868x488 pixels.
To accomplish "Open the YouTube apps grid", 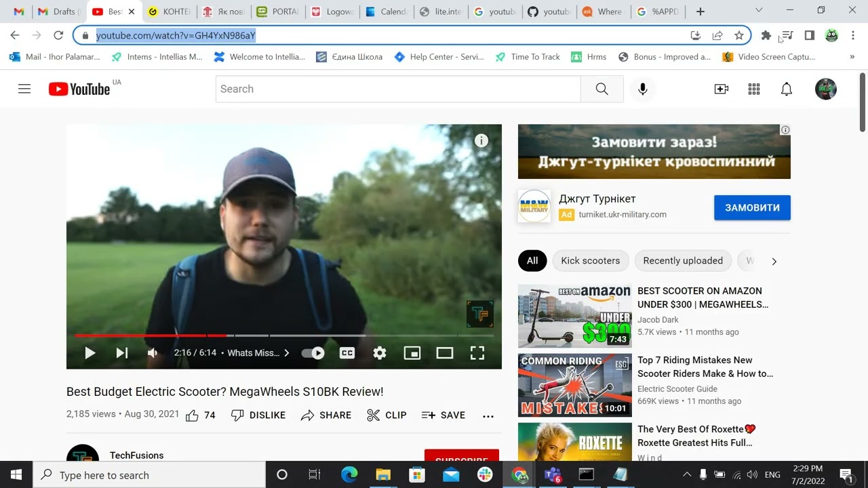I will (754, 89).
